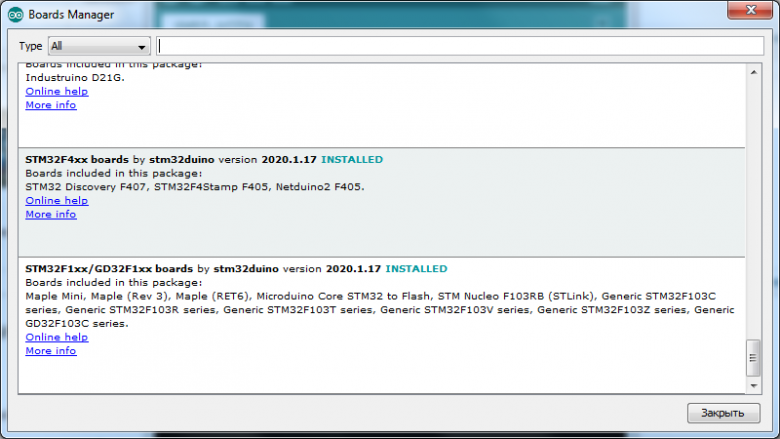Click the STM32 Discovery F407 boards list line

195,187
